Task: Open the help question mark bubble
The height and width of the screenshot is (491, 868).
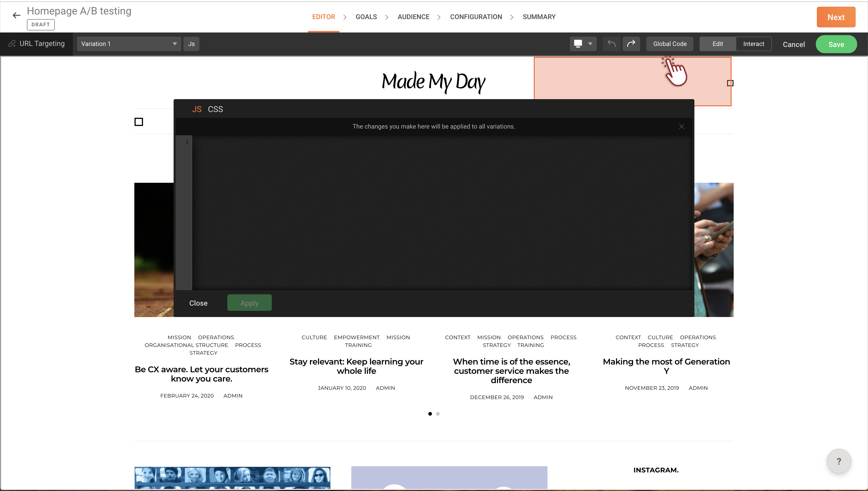Action: coord(839,461)
